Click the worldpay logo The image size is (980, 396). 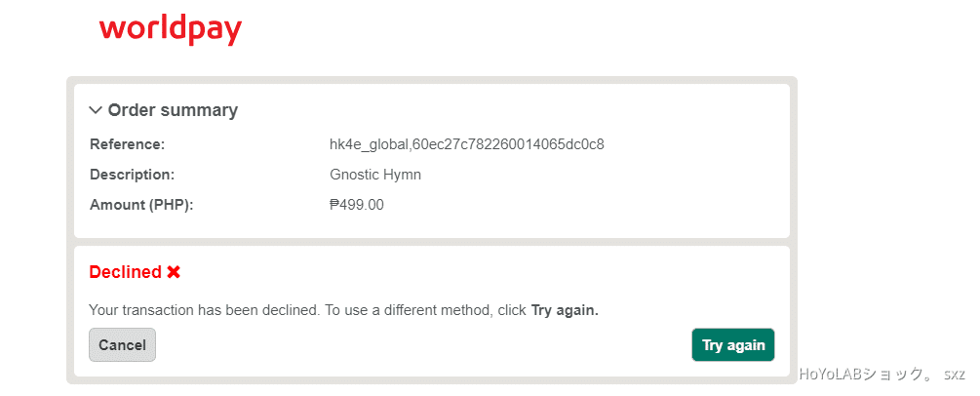(x=170, y=29)
